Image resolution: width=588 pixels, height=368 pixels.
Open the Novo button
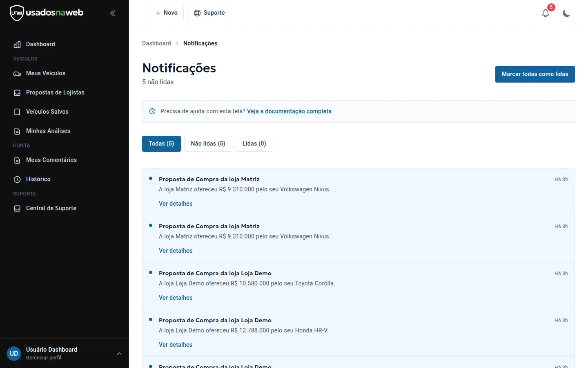166,13
